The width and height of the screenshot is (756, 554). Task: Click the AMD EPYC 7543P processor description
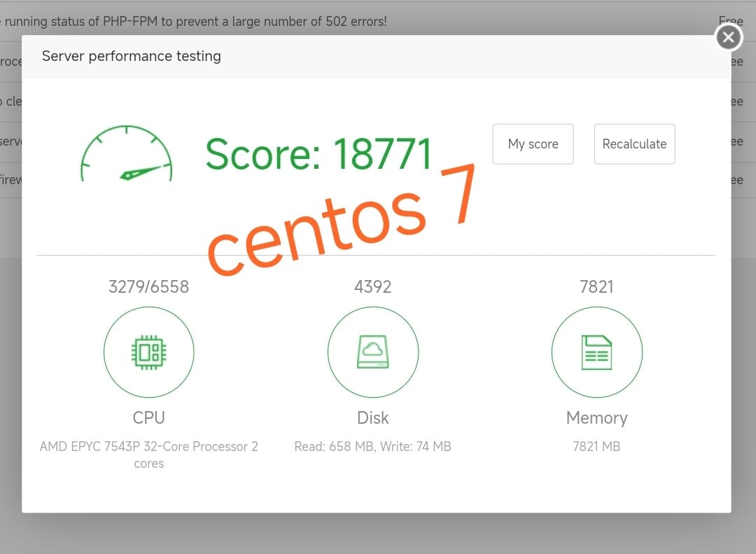[149, 455]
